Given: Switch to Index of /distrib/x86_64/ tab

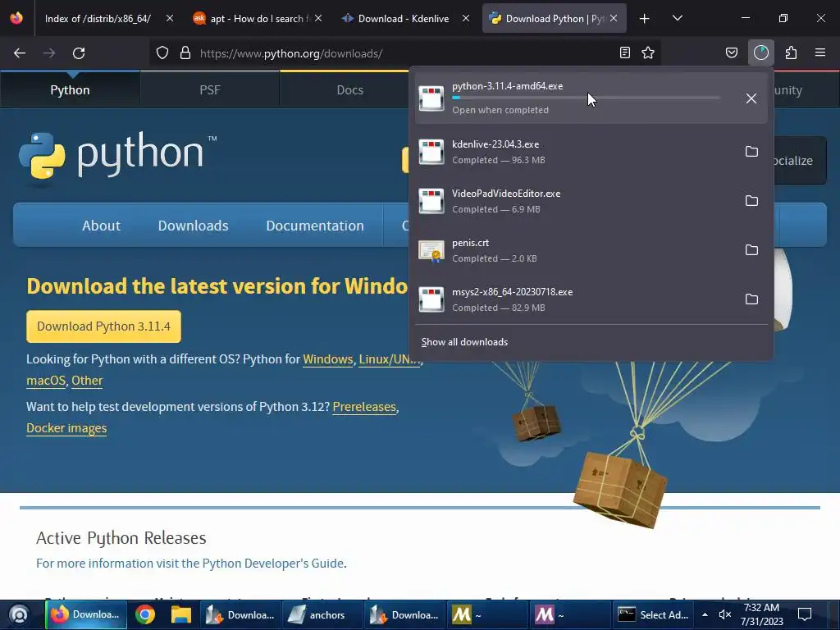Looking at the screenshot, I should pyautogui.click(x=98, y=19).
